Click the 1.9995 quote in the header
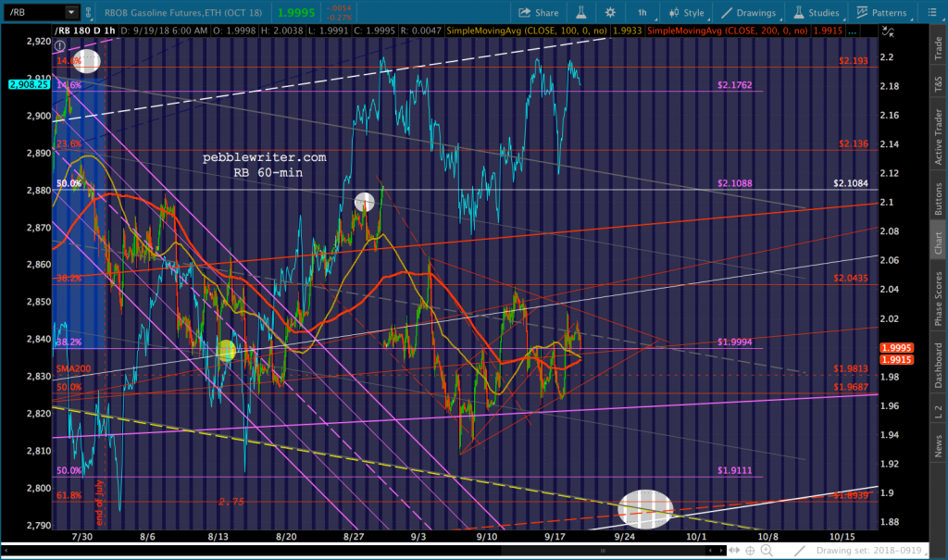This screenshot has height=560, width=948. (x=296, y=12)
